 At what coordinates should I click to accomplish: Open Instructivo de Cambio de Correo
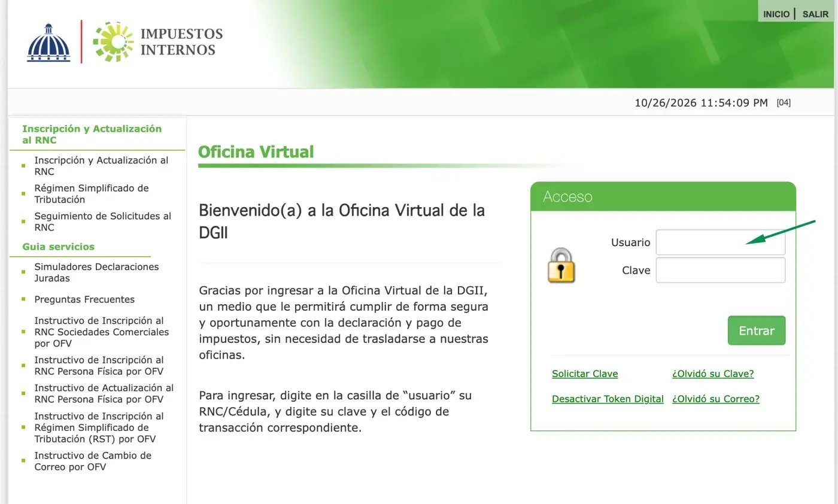pyautogui.click(x=93, y=461)
